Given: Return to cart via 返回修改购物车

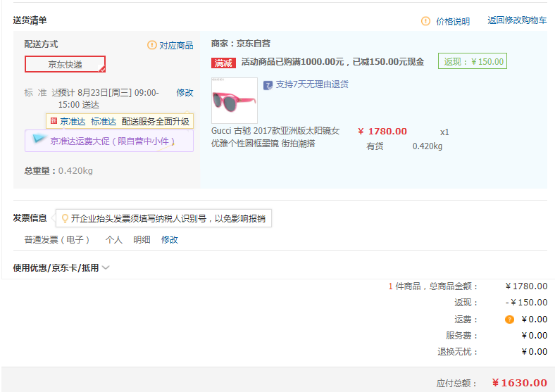Looking at the screenshot, I should [x=517, y=20].
